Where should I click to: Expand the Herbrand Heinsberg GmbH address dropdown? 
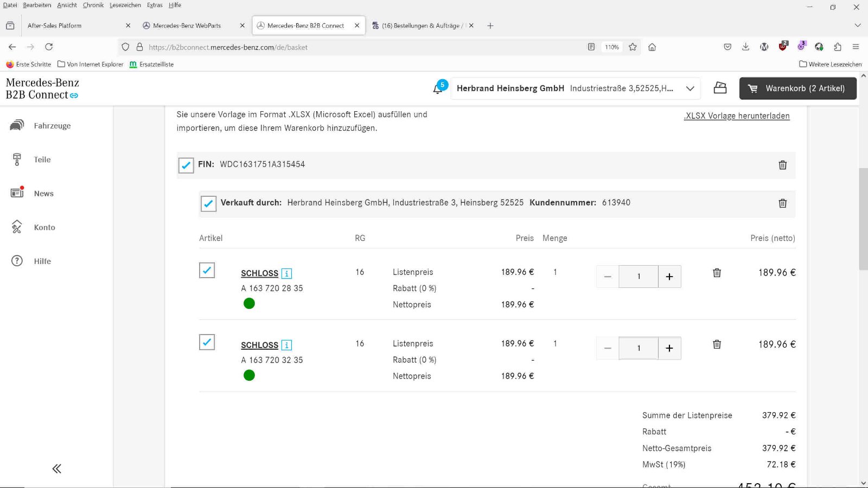click(x=690, y=88)
